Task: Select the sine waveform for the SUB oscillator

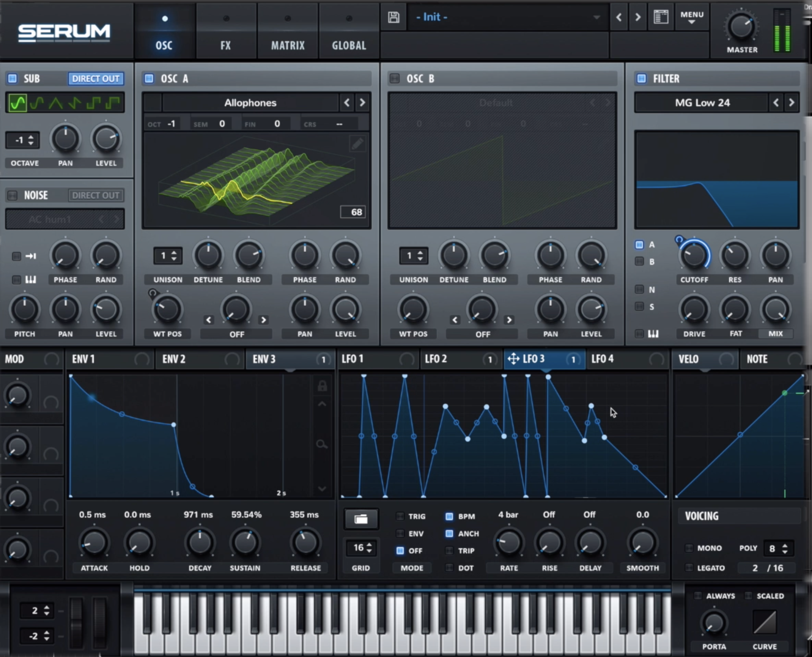Action: click(x=18, y=102)
